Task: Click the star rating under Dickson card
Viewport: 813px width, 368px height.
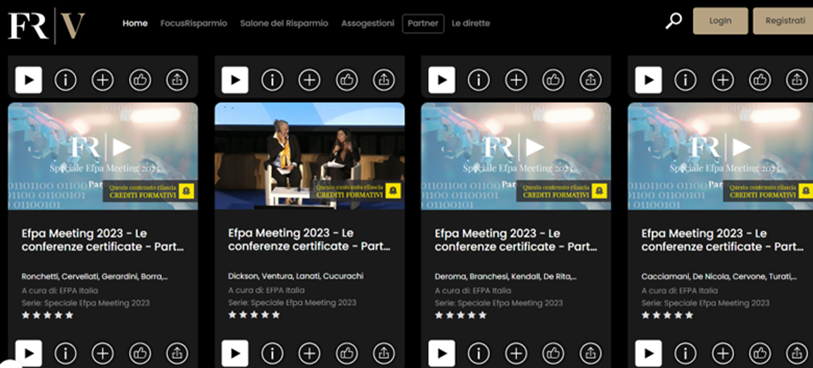Action: coord(254,315)
